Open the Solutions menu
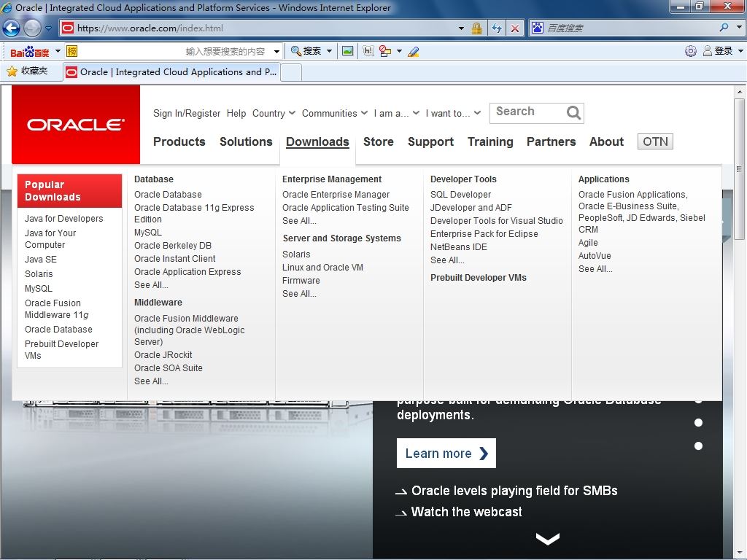 (246, 141)
